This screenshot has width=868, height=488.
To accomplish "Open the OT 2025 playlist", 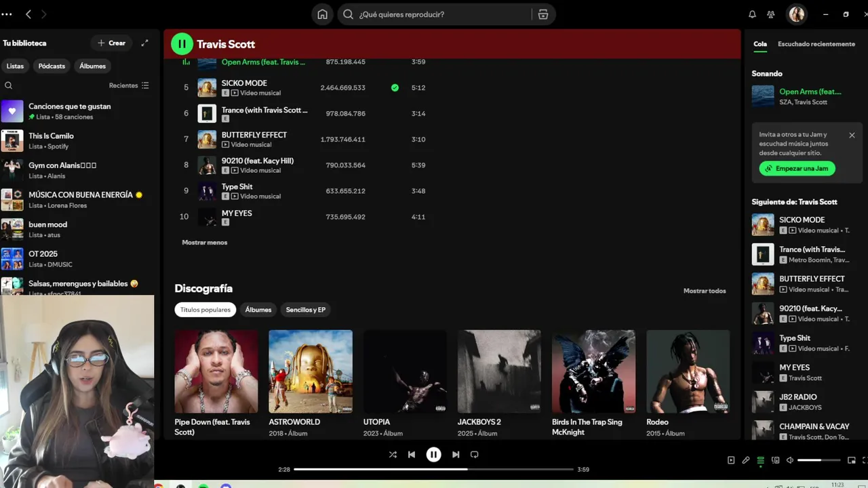I will click(x=77, y=259).
